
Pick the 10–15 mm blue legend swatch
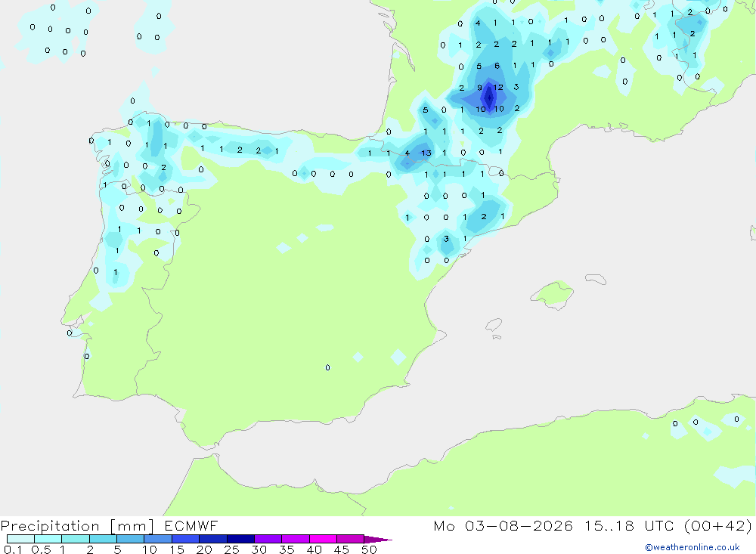pyautogui.click(x=158, y=539)
